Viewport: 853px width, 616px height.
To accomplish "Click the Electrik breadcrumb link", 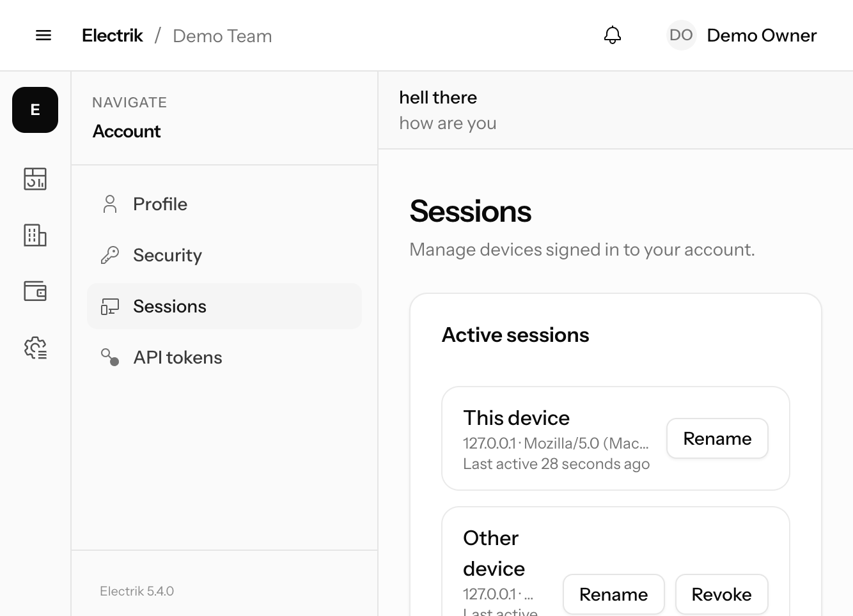I will tap(113, 36).
